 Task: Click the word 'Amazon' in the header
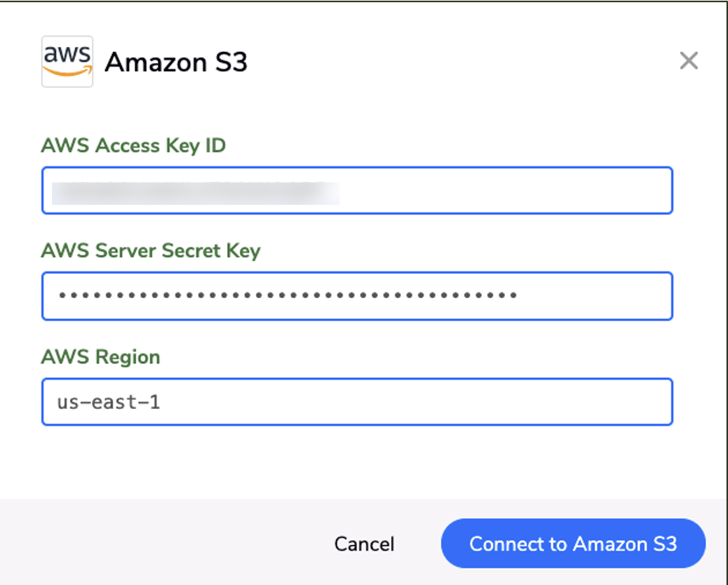pyautogui.click(x=156, y=62)
